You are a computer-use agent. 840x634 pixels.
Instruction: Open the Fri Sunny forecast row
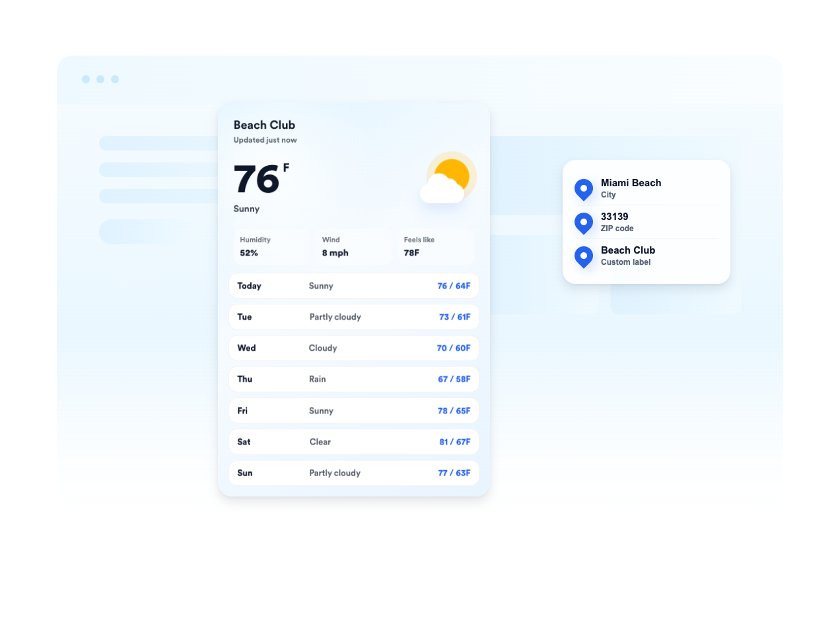tap(354, 411)
